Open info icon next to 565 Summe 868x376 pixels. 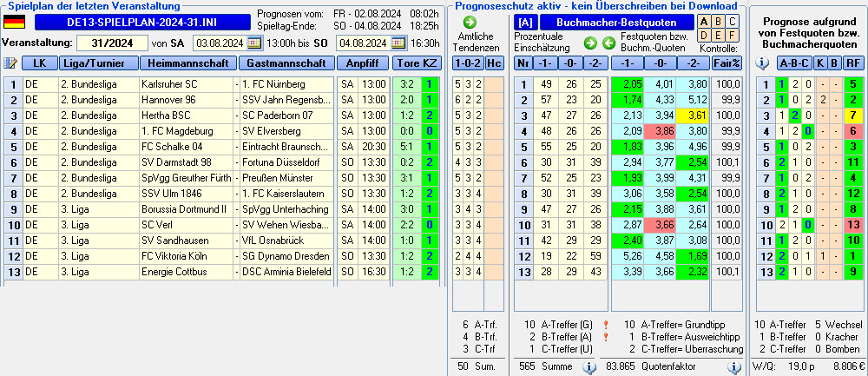[x=589, y=366]
